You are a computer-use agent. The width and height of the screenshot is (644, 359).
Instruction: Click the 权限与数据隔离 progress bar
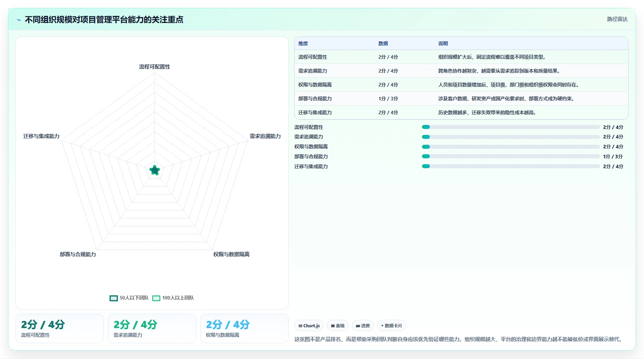pyautogui.click(x=511, y=147)
